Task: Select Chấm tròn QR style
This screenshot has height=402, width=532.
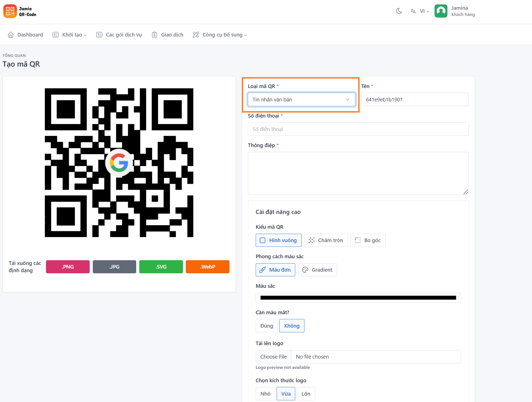Action: (326, 240)
